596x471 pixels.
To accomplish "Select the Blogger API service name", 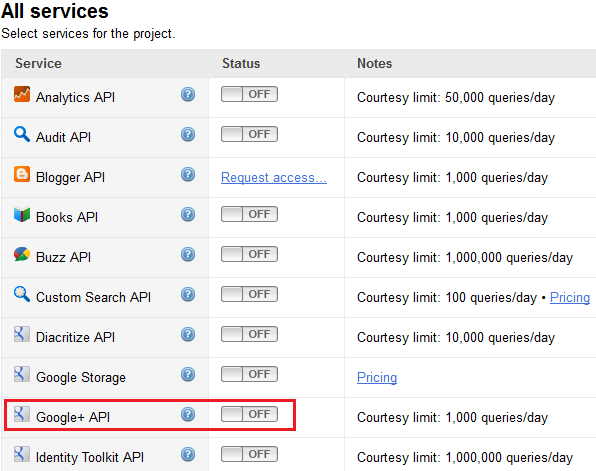I will (70, 178).
